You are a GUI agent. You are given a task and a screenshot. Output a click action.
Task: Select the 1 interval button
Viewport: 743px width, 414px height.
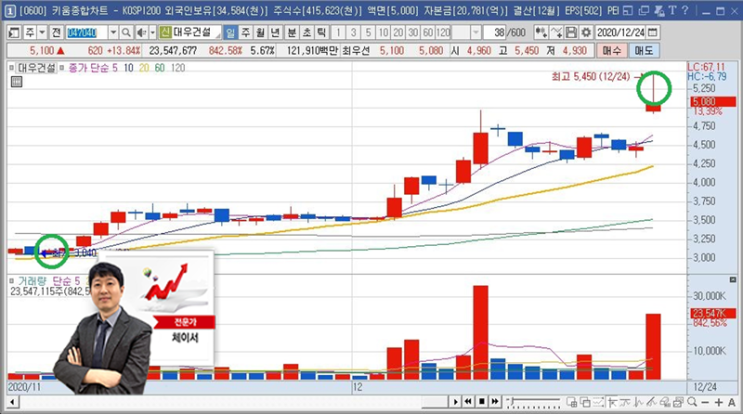(338, 32)
